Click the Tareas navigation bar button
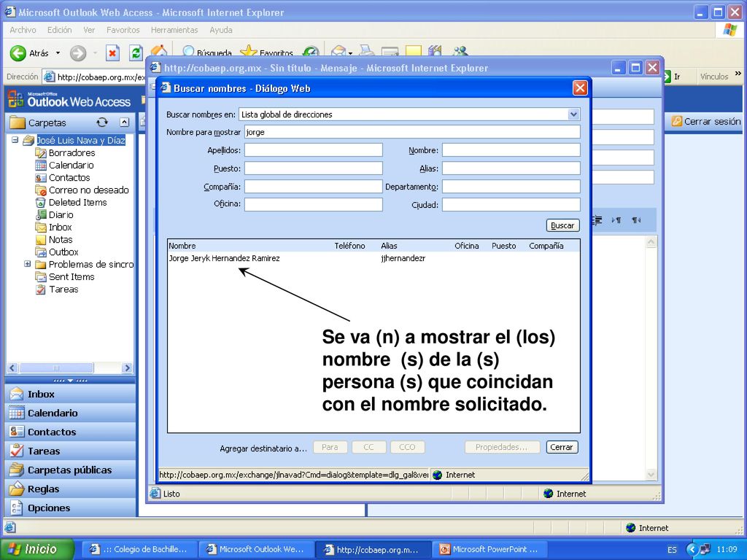The image size is (747, 560). tap(71, 451)
